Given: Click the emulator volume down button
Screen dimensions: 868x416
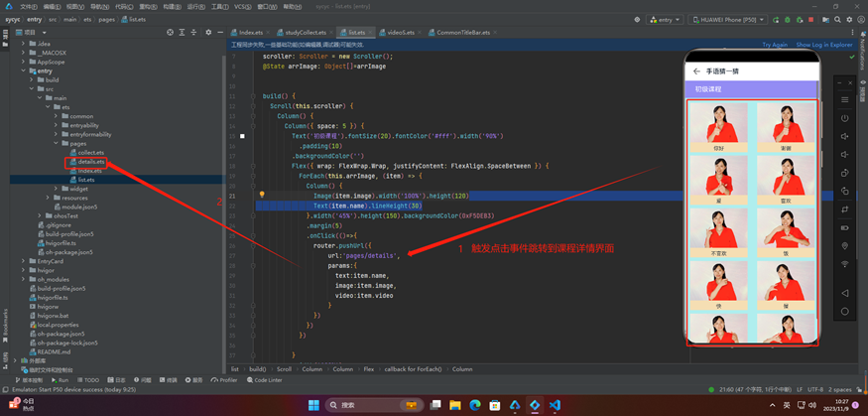Looking at the screenshot, I should coord(845,155).
